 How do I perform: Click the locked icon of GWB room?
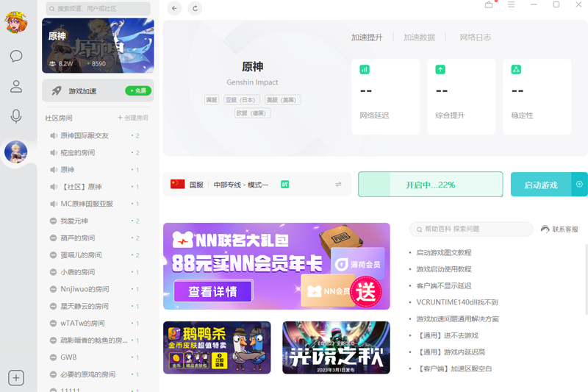[x=53, y=357]
